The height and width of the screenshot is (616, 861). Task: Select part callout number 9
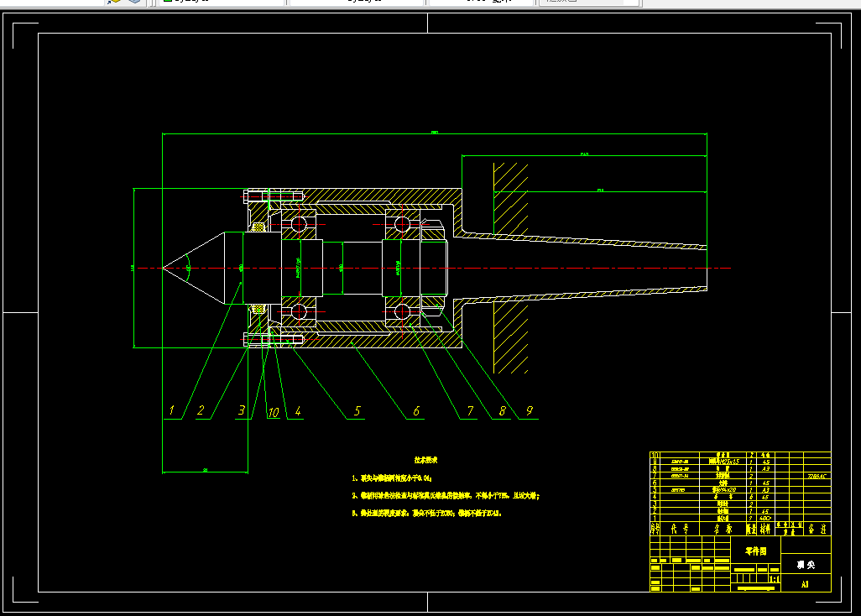pyautogui.click(x=530, y=410)
